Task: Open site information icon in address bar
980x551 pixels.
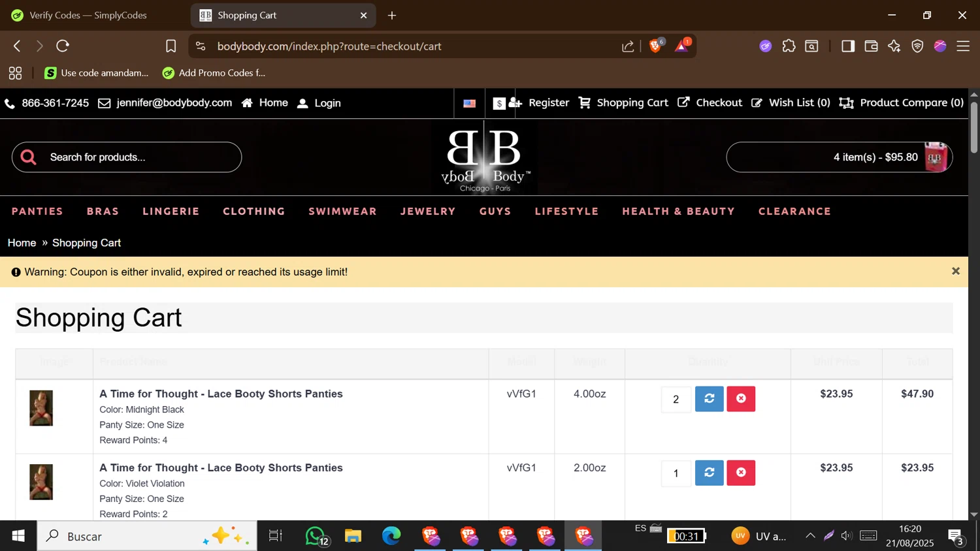Action: [201, 46]
